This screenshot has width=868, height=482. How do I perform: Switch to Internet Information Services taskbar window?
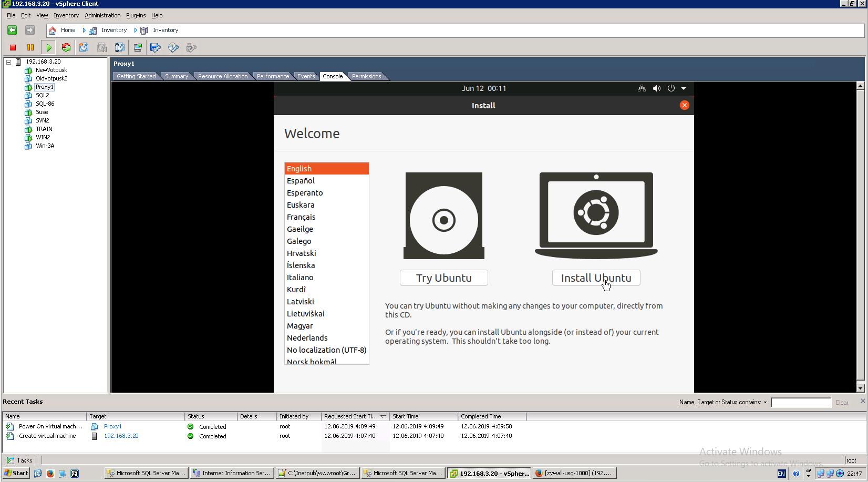(232, 474)
